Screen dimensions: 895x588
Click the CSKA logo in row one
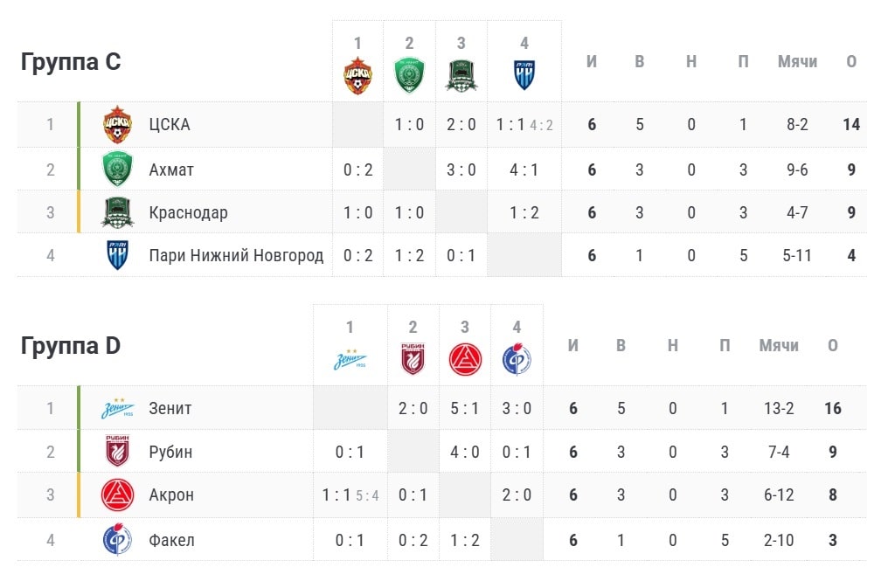[118, 124]
